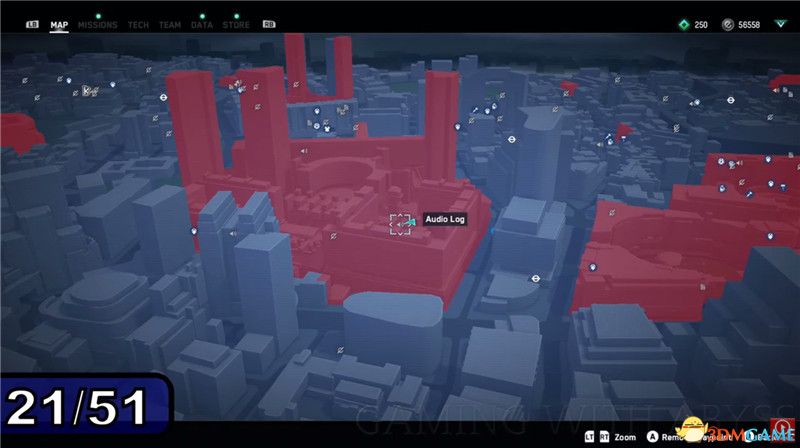
Task: Select Underground icon right of the red right tower
Action: [x=512, y=139]
